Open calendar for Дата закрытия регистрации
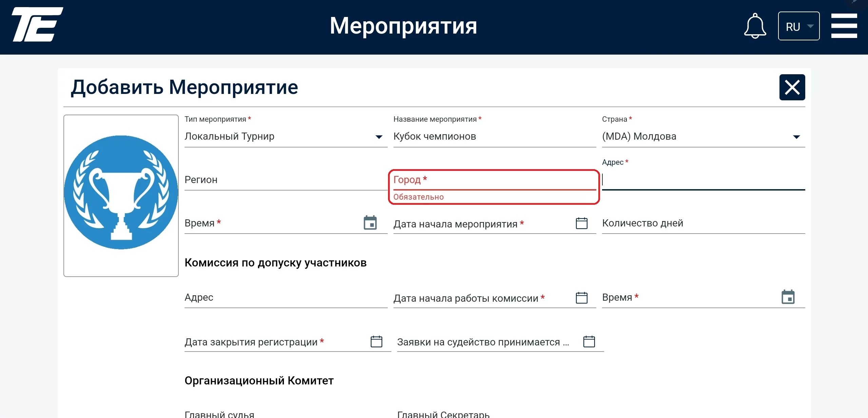 pyautogui.click(x=376, y=341)
